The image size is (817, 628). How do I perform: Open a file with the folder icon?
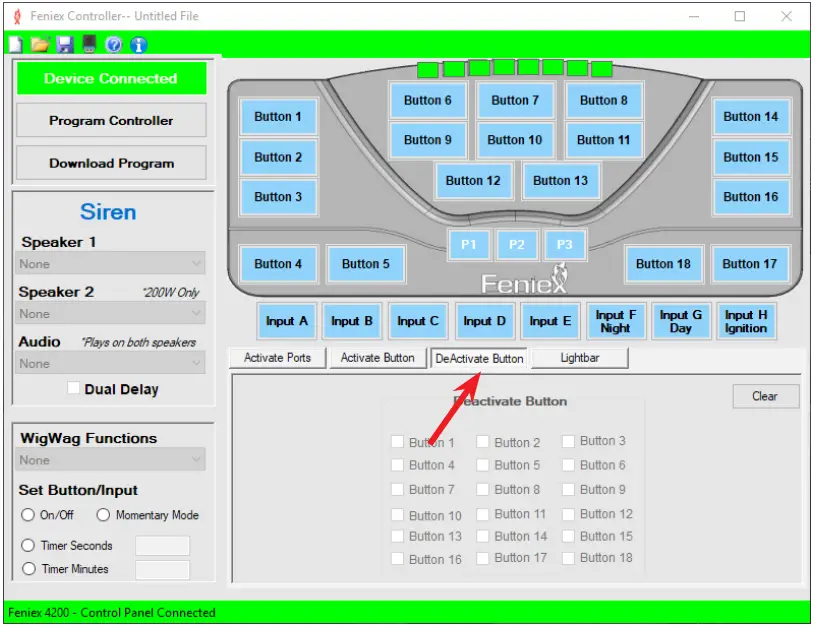click(40, 45)
